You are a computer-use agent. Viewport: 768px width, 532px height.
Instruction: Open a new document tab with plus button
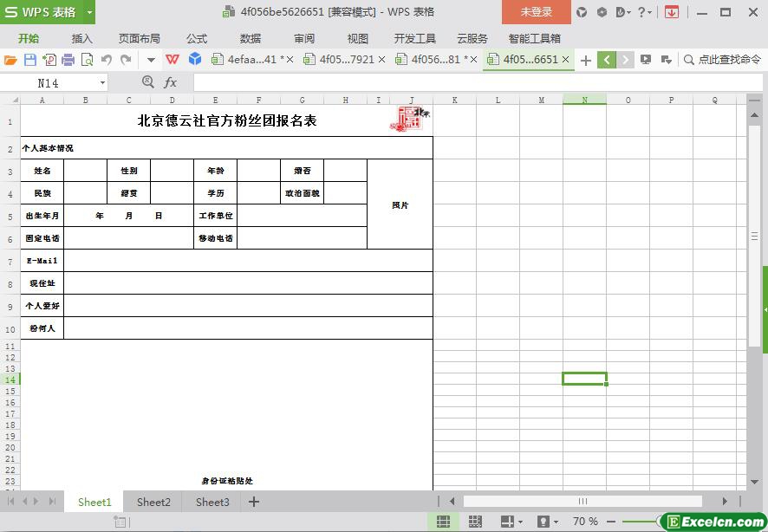[x=586, y=60]
